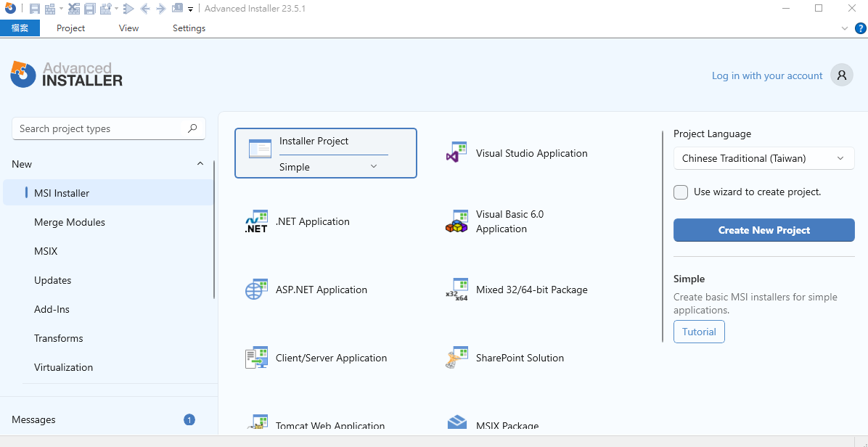Click the Save icon in quick access toolbar
Image resolution: width=868 pixels, height=447 pixels.
point(34,8)
